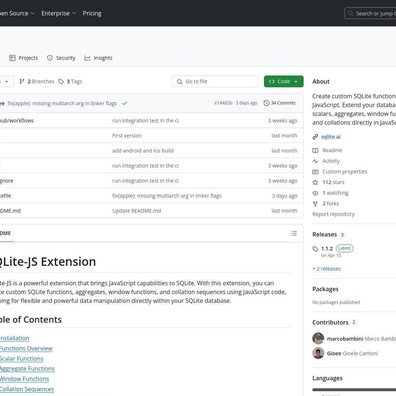Click Report repository
This screenshot has height=396, width=396.
pyautogui.click(x=333, y=214)
